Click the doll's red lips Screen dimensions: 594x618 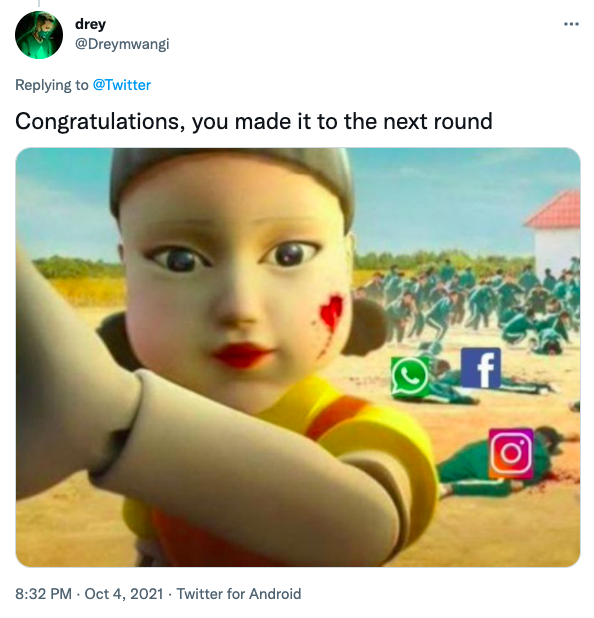pyautogui.click(x=241, y=355)
